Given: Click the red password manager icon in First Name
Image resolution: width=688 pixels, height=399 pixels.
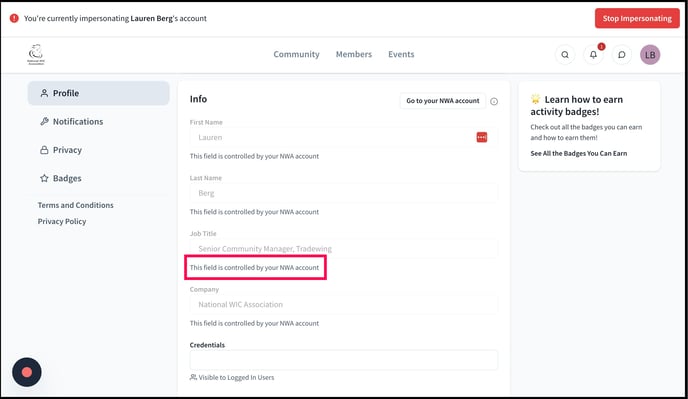Looking at the screenshot, I should click(482, 137).
